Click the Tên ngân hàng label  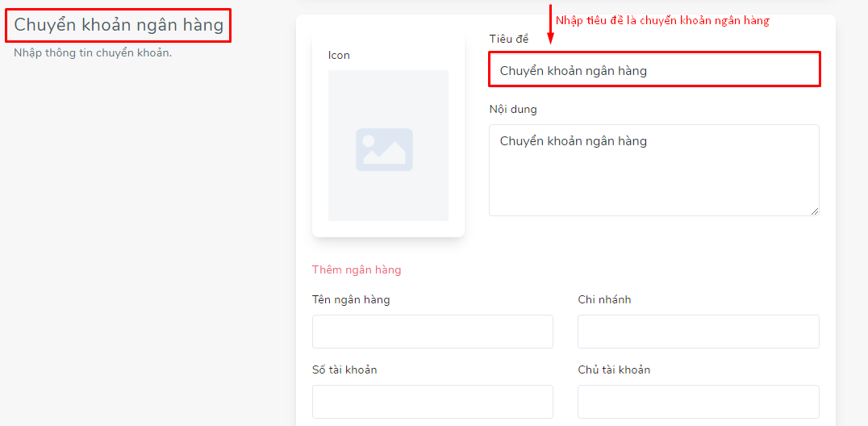(x=351, y=299)
